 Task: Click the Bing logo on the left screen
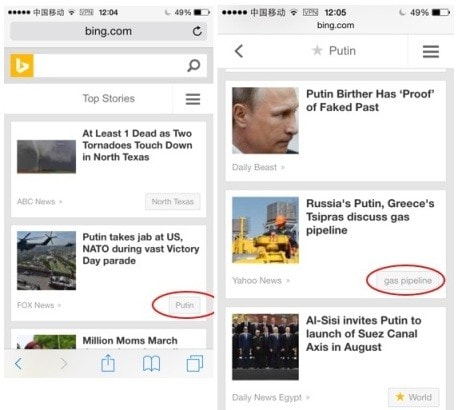(x=22, y=66)
